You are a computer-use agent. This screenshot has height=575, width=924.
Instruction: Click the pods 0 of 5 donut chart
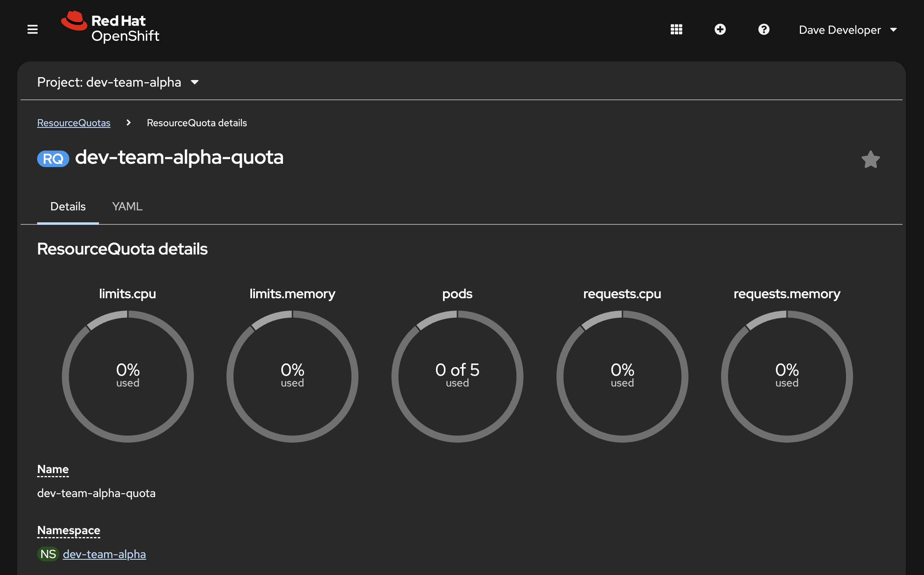[457, 376]
